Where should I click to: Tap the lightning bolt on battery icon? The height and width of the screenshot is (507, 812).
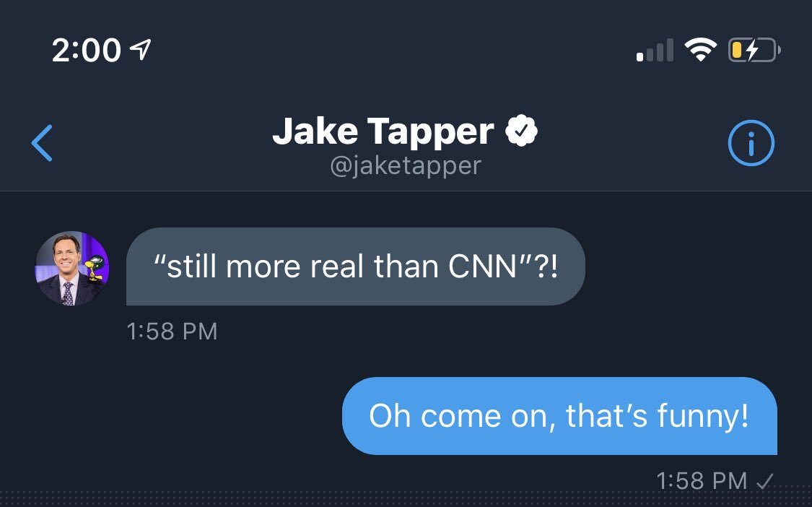pyautogui.click(x=752, y=51)
